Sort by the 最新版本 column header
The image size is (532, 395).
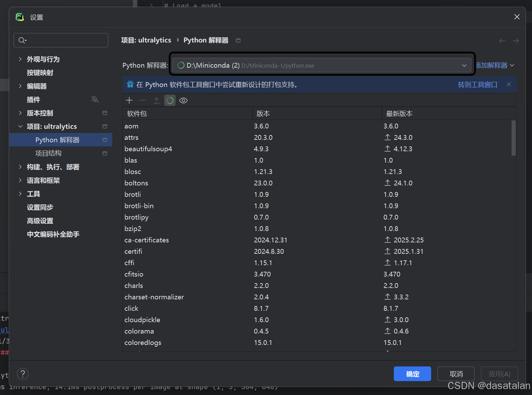[449, 114]
